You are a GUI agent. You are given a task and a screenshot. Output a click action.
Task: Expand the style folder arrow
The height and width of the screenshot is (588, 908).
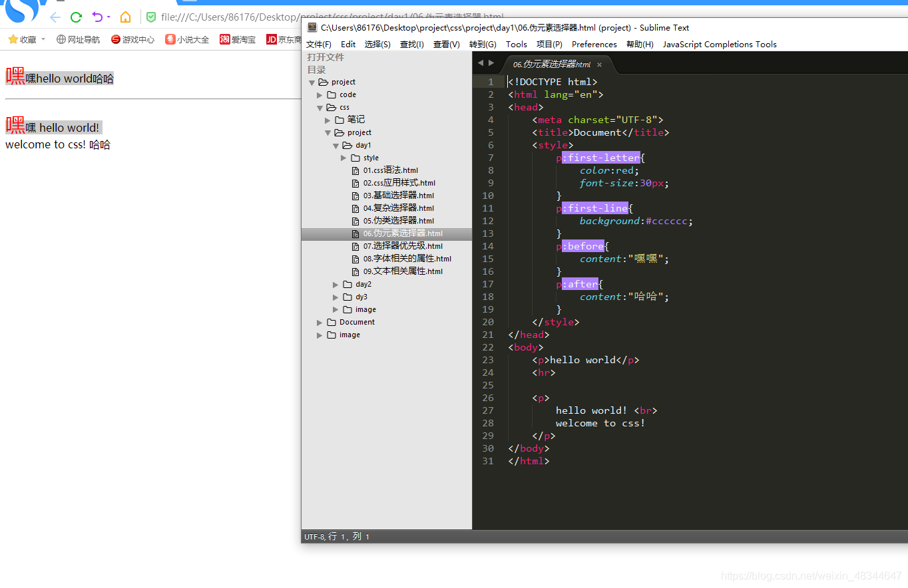343,158
